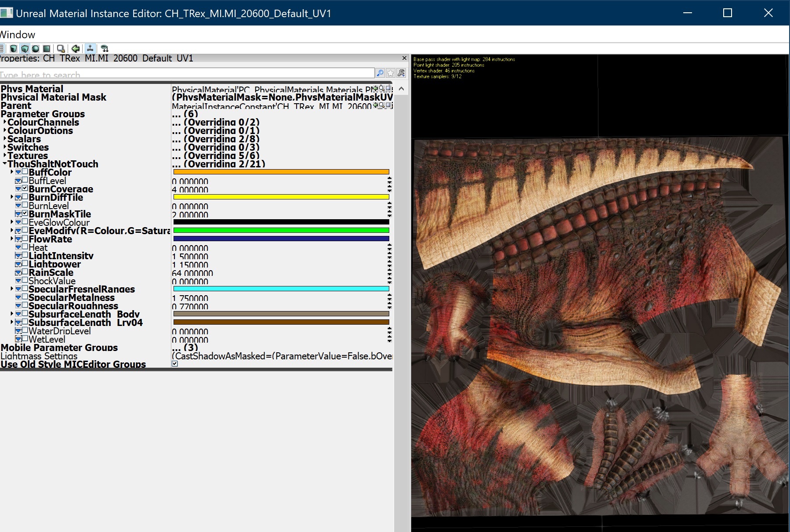Screen dimensions: 790x532
Task: Expand the Scalars group
Action: [x=5, y=138]
